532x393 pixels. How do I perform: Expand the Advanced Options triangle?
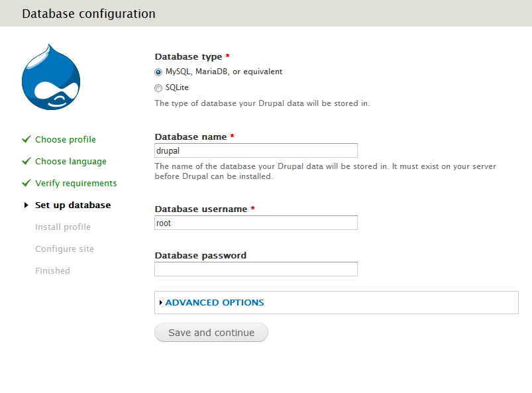161,303
